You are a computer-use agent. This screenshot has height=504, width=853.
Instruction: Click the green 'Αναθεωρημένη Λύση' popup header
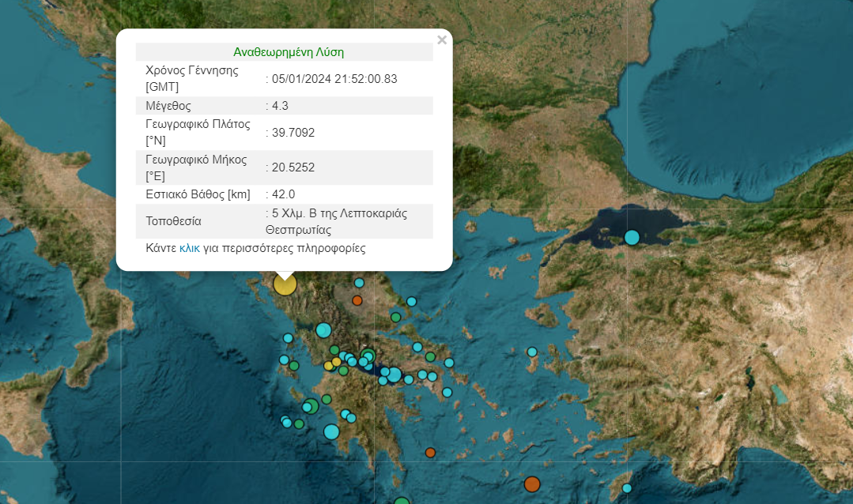[289, 52]
